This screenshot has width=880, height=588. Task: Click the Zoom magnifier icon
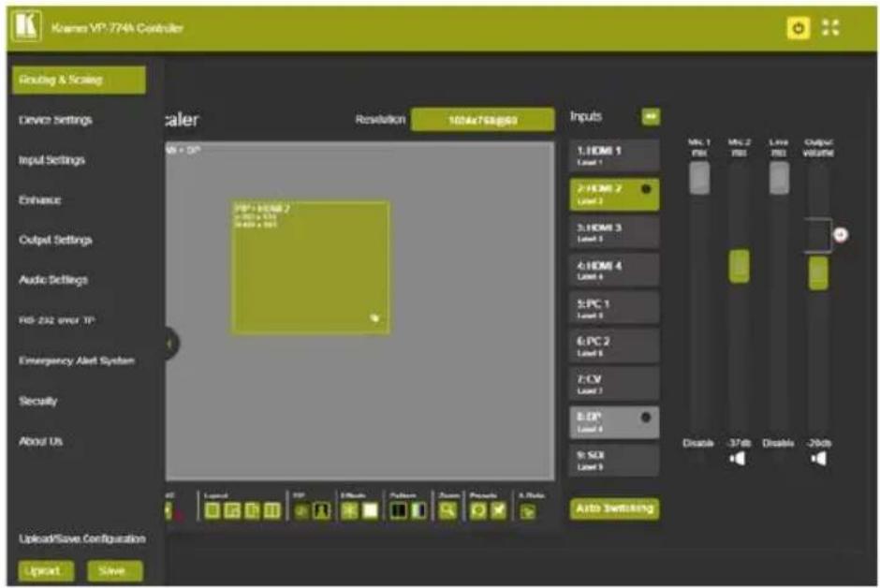[x=447, y=510]
